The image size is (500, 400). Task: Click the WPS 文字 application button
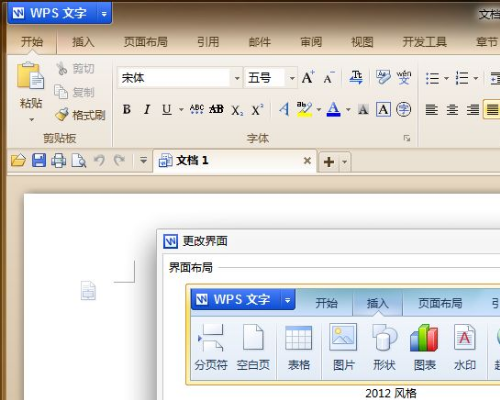[x=59, y=13]
